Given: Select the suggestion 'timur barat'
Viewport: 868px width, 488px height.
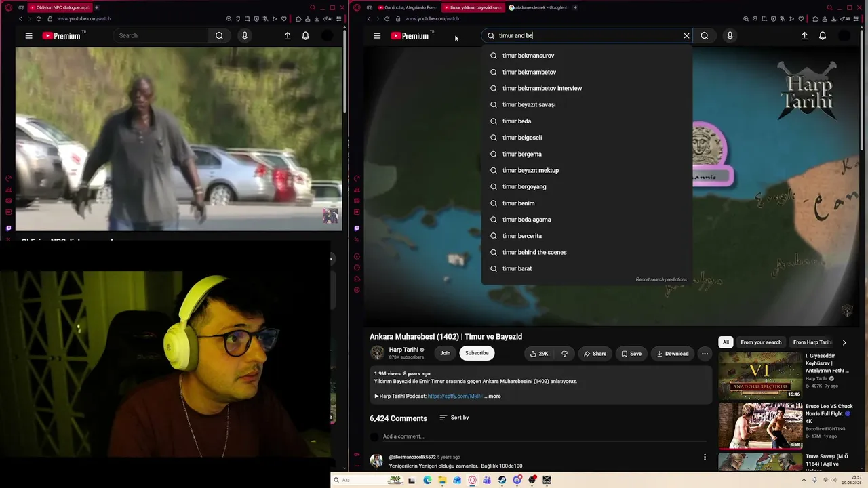Looking at the screenshot, I should click(587, 268).
